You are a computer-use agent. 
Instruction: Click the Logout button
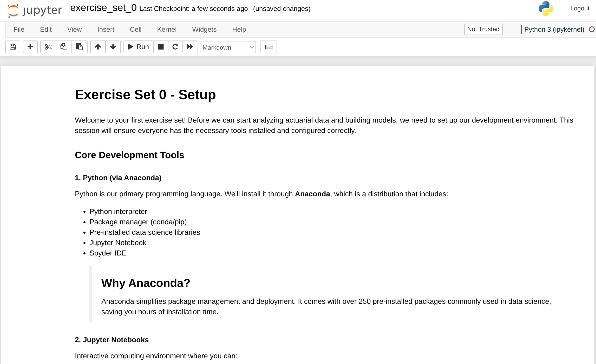pyautogui.click(x=579, y=8)
